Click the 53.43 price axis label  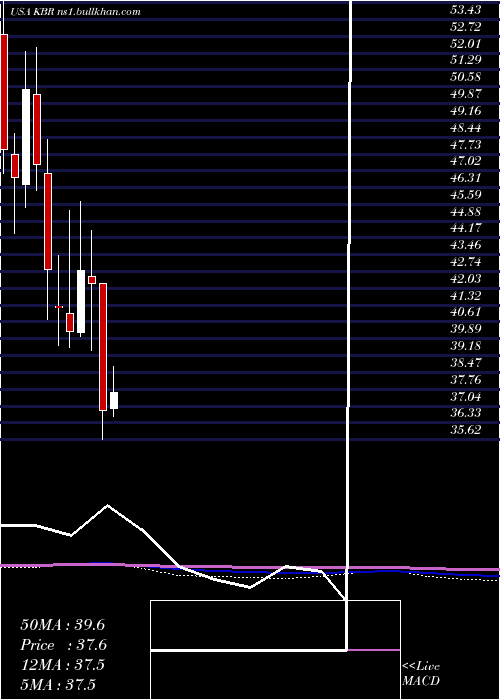(465, 10)
